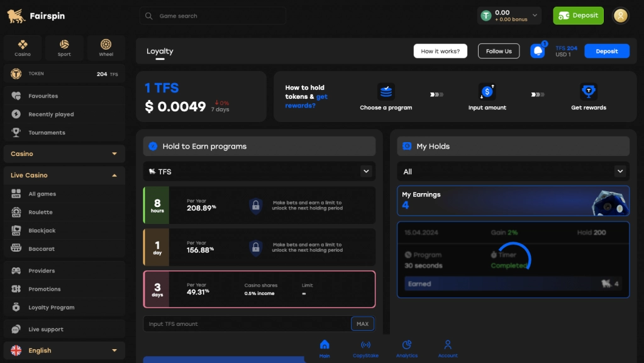
Task: Select the 1 day hold program
Action: tap(259, 247)
